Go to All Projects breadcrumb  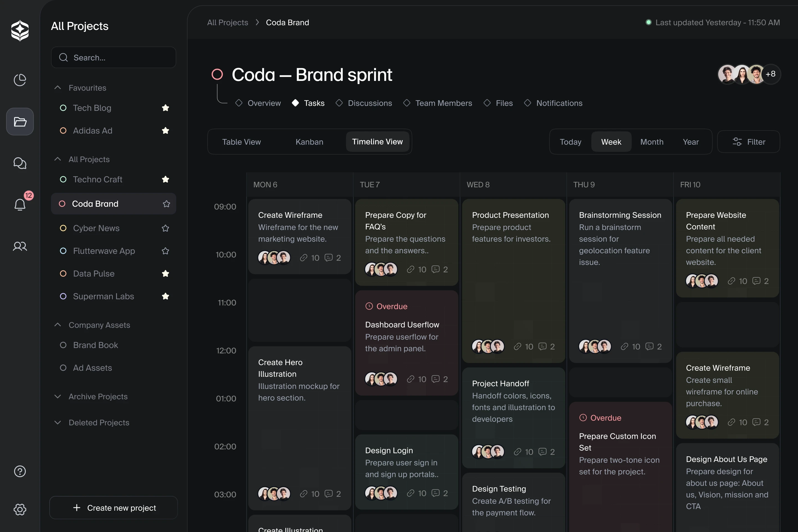(228, 22)
